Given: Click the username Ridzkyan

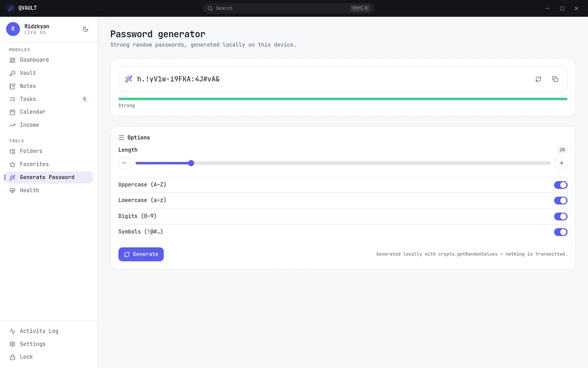Looking at the screenshot, I should pos(37,26).
